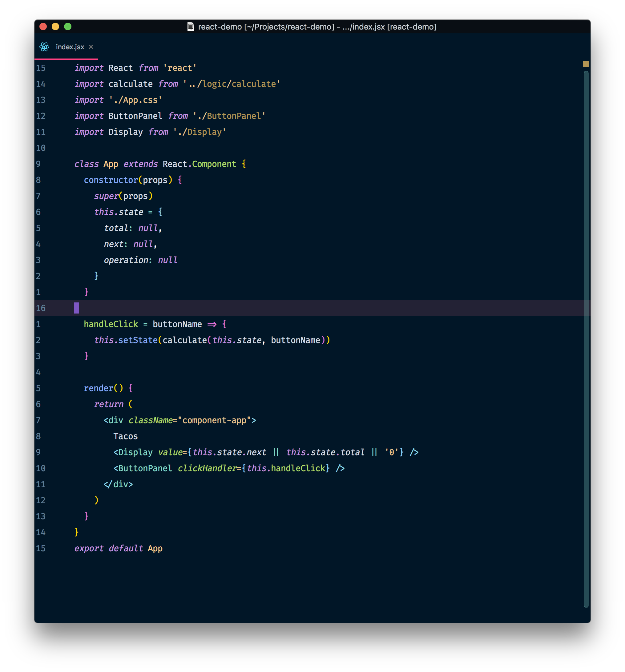
Task: Click the red close window button
Action: pos(43,26)
